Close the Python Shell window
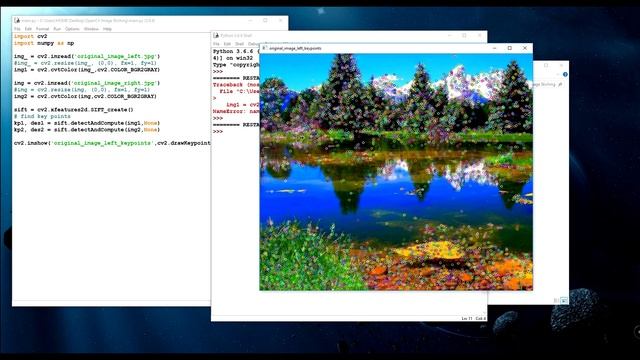Image resolution: width=640 pixels, height=360 pixels. 480,36
